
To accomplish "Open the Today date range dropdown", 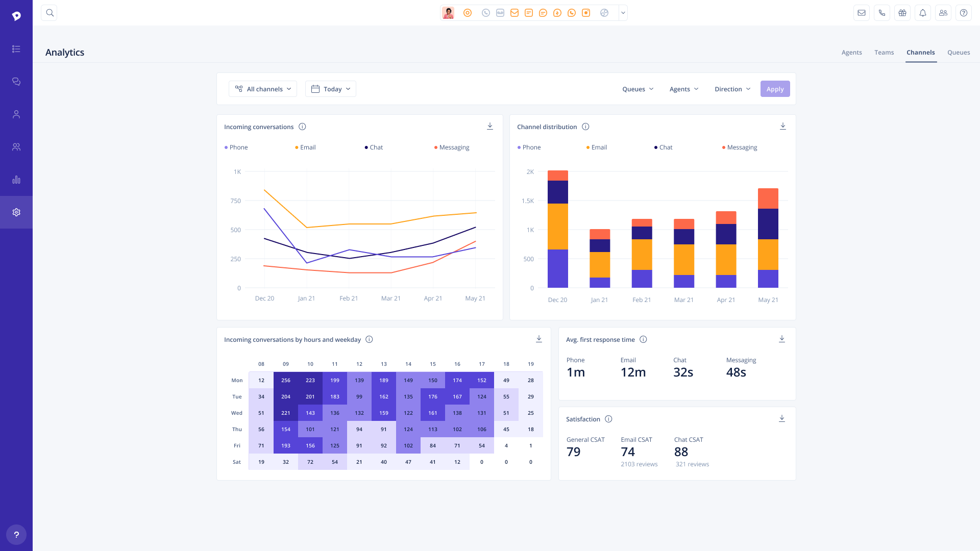I will [331, 89].
